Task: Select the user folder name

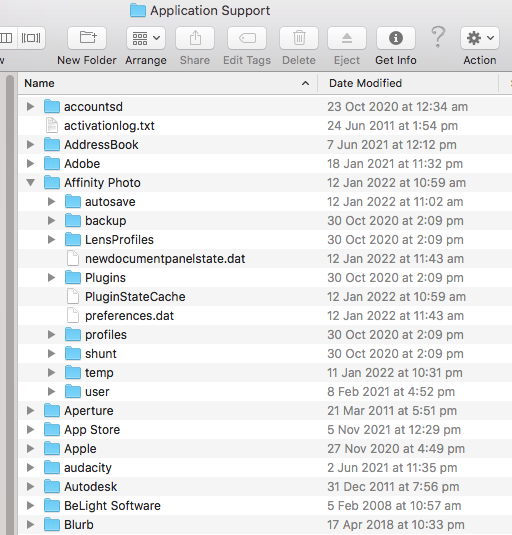Action: (97, 392)
